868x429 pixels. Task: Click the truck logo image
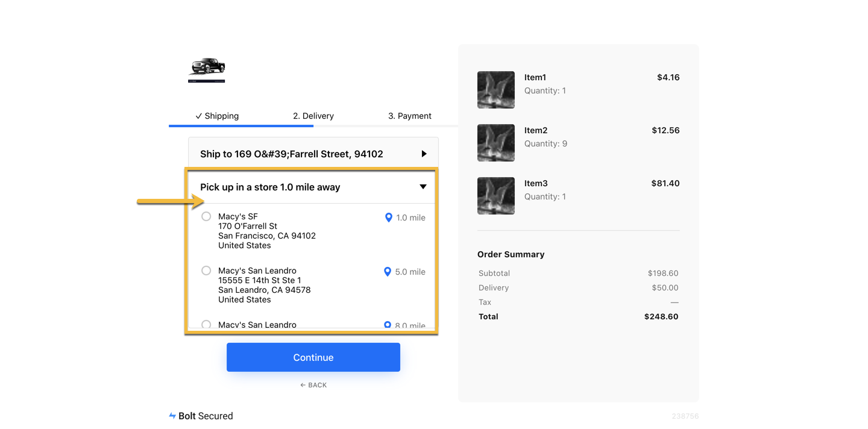coord(207,70)
